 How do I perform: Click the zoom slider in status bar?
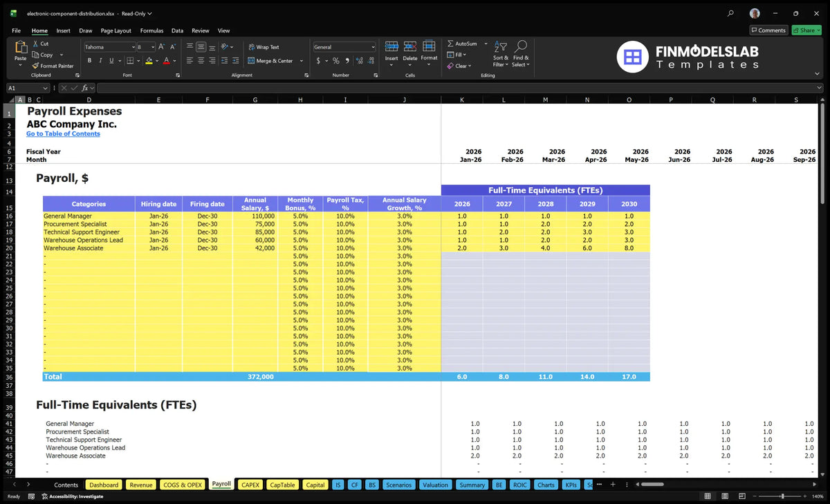pyautogui.click(x=782, y=496)
